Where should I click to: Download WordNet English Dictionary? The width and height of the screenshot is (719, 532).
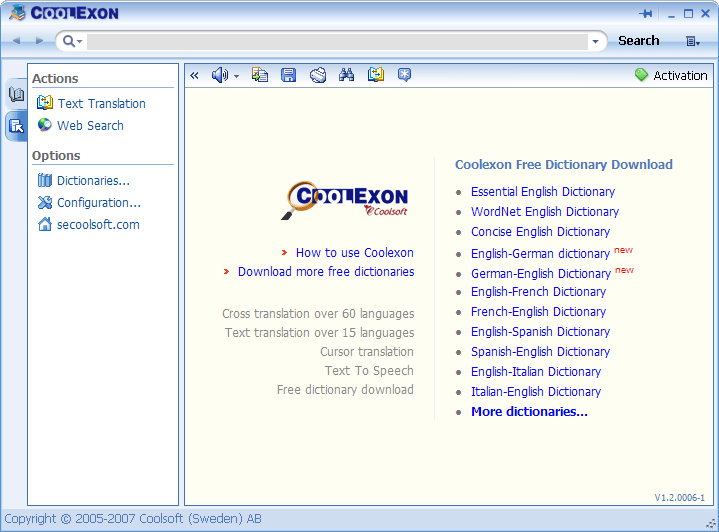(x=545, y=211)
